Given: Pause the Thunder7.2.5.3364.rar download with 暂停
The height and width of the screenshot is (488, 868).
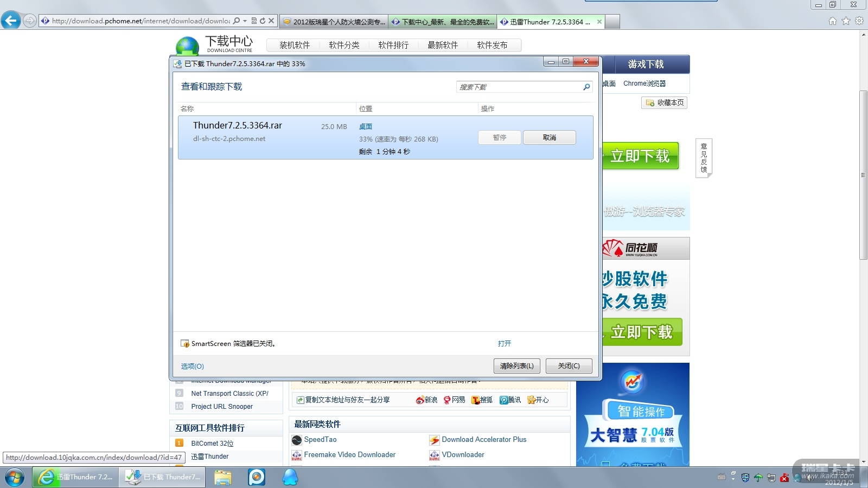Looking at the screenshot, I should 500,138.
